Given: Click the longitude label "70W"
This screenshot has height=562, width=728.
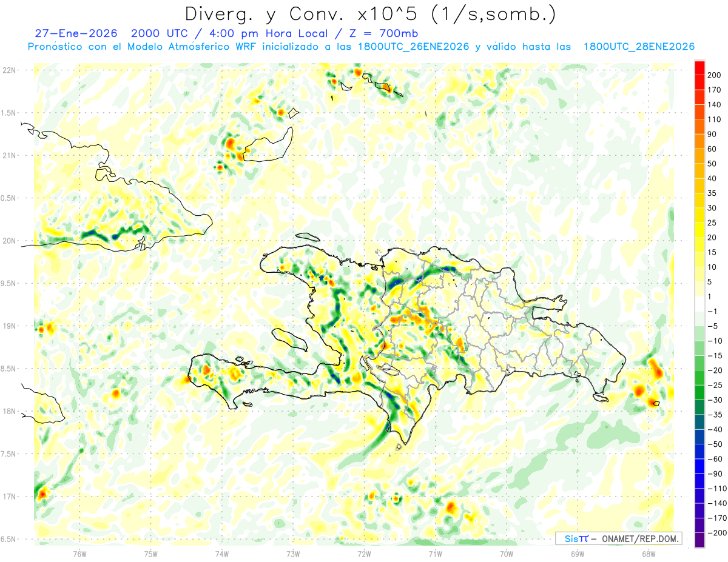Looking at the screenshot, I should [507, 554].
